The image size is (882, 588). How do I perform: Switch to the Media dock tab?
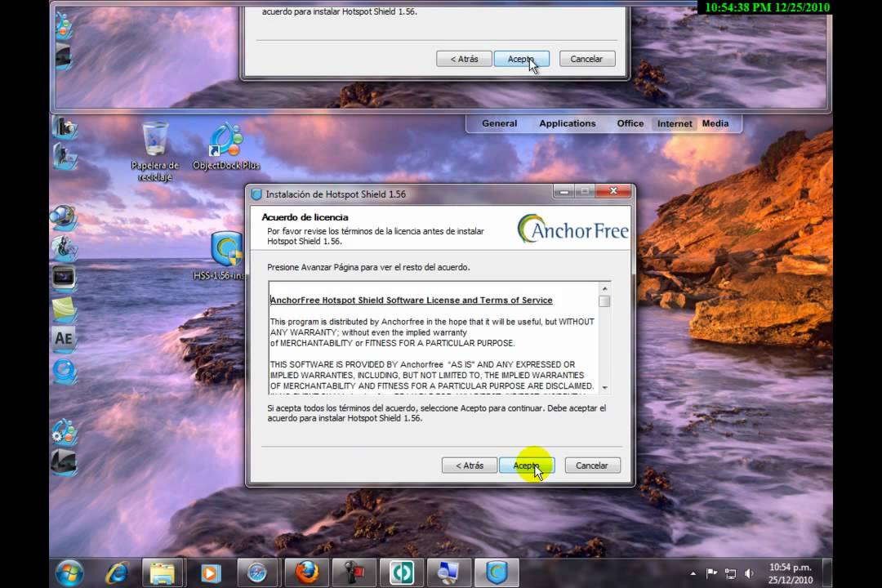715,123
